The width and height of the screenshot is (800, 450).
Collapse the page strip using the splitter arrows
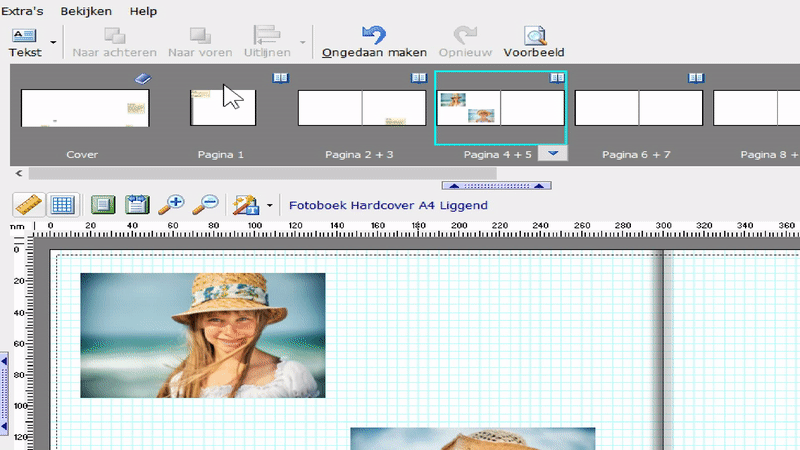tap(496, 185)
